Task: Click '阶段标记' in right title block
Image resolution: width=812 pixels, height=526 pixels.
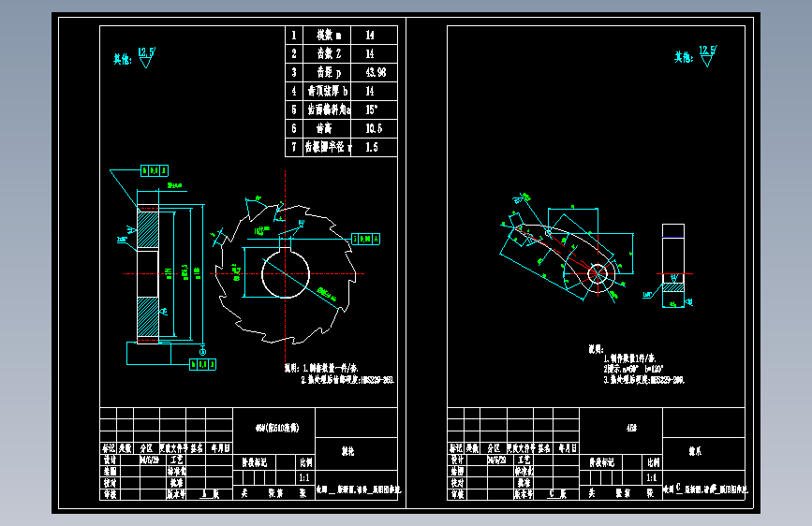Action: tap(602, 462)
